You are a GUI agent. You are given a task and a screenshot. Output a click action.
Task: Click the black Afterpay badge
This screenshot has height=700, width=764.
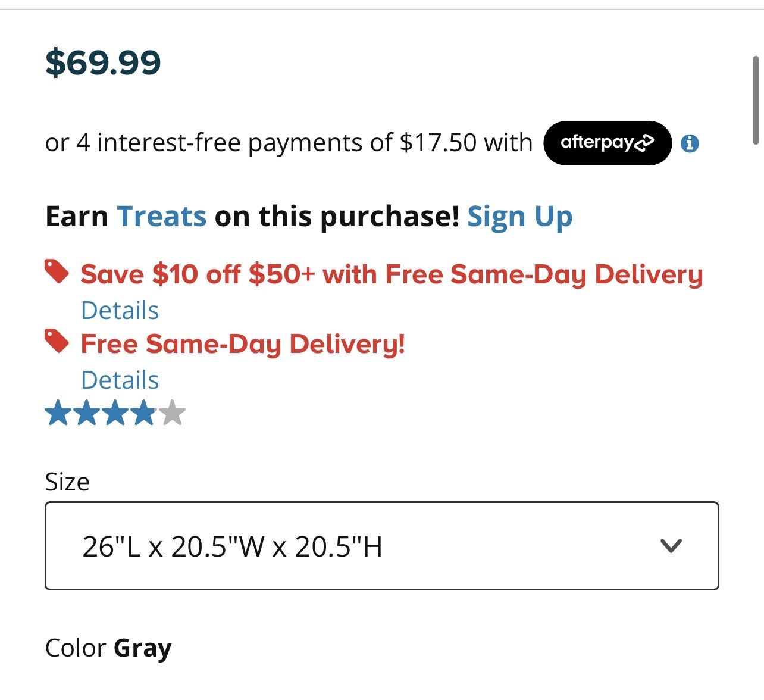click(x=607, y=143)
